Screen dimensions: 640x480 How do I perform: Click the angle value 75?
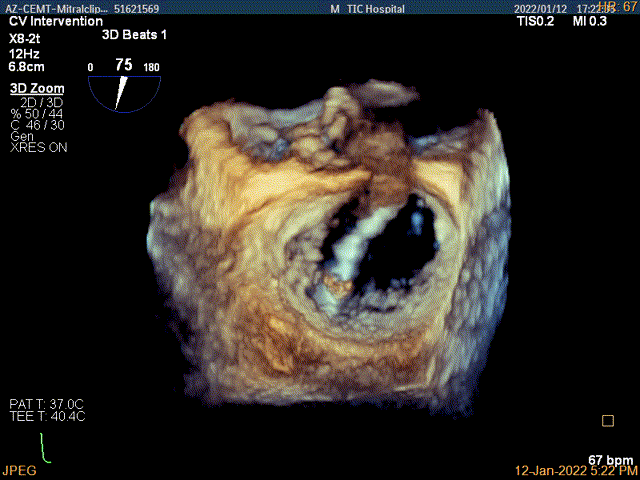pyautogui.click(x=124, y=65)
